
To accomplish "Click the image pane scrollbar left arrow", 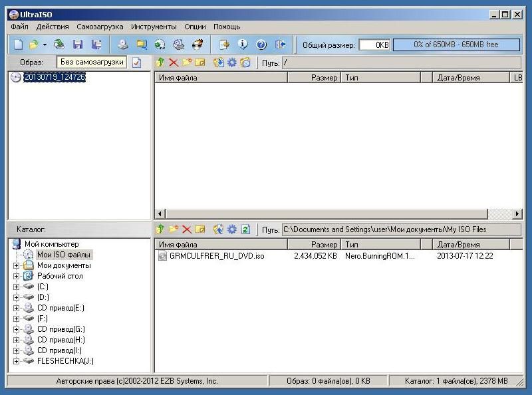I will (x=160, y=213).
